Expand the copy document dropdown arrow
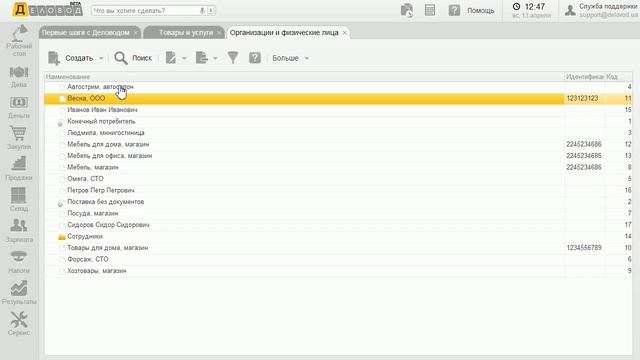The height and width of the screenshot is (360, 640). (215, 58)
